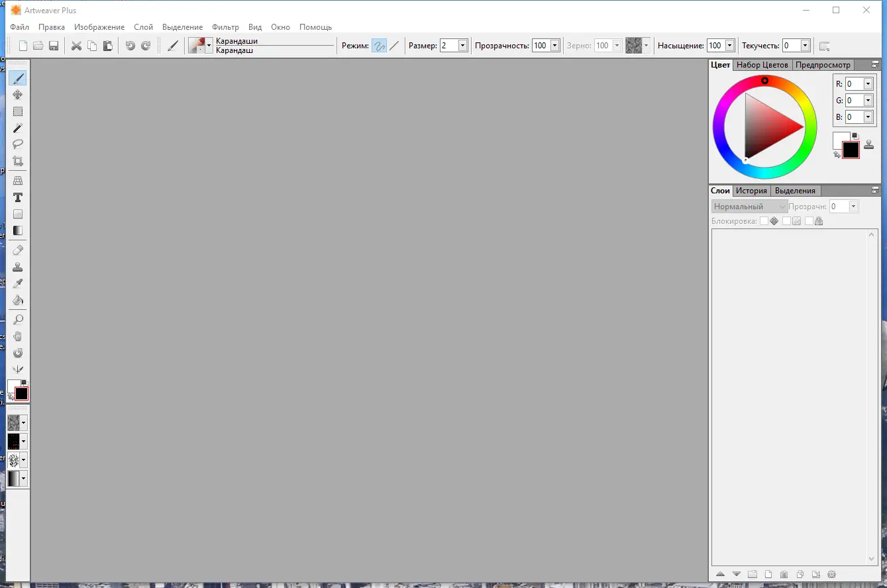Open the G channel value dropdown
This screenshot has height=588, width=887.
coord(868,101)
